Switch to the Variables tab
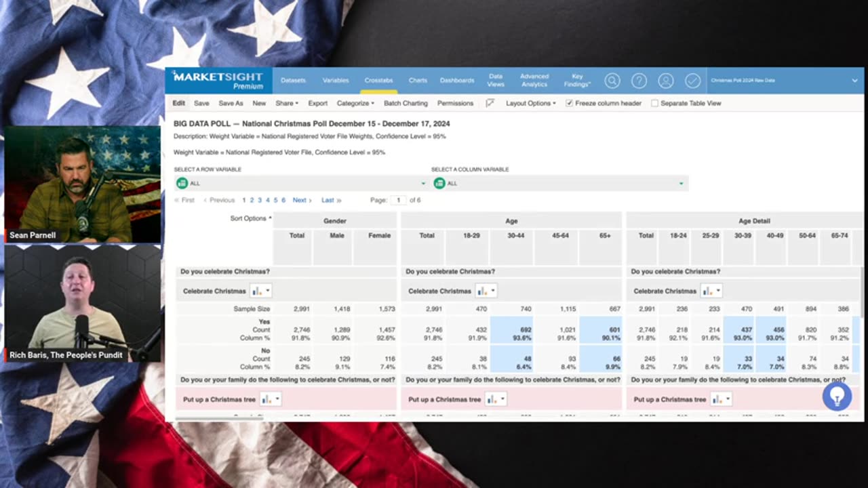The height and width of the screenshot is (488, 868). point(336,81)
